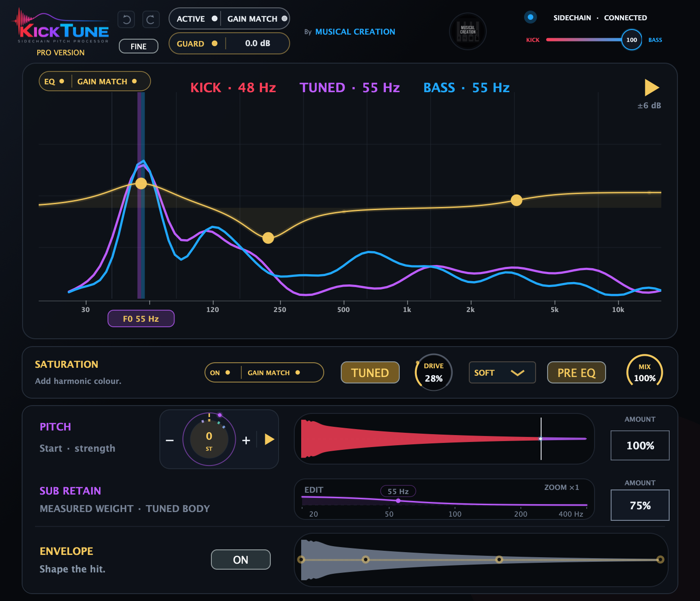
Task: Click the redo arrow icon
Action: click(x=151, y=19)
